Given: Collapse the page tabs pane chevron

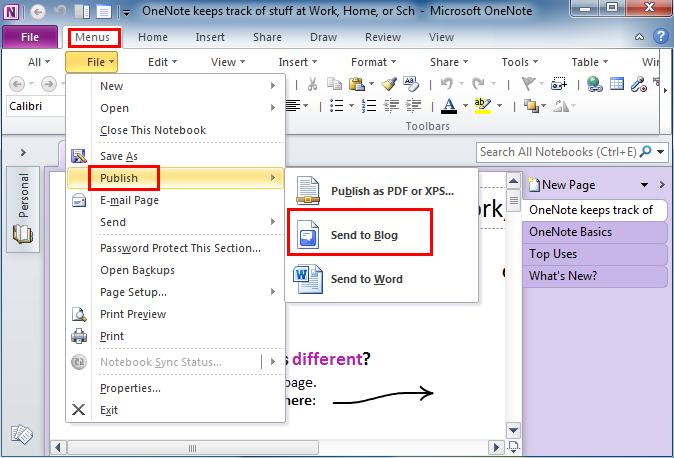Looking at the screenshot, I should [662, 185].
